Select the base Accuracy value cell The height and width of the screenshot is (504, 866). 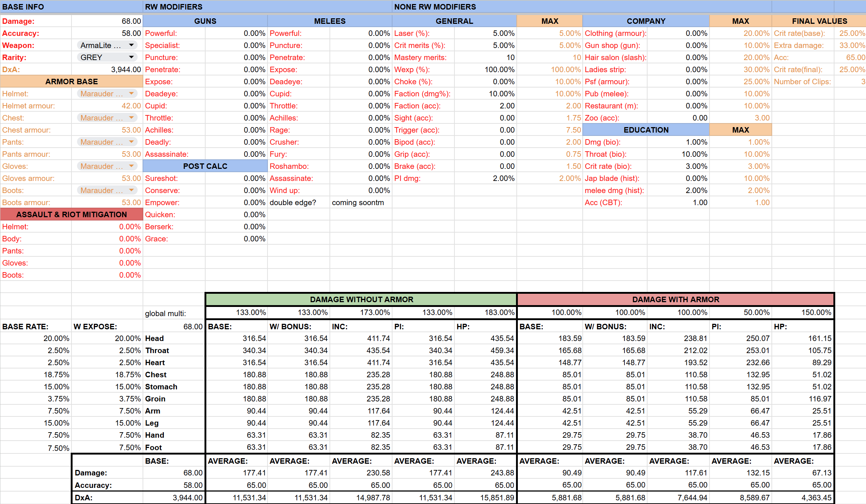point(107,33)
